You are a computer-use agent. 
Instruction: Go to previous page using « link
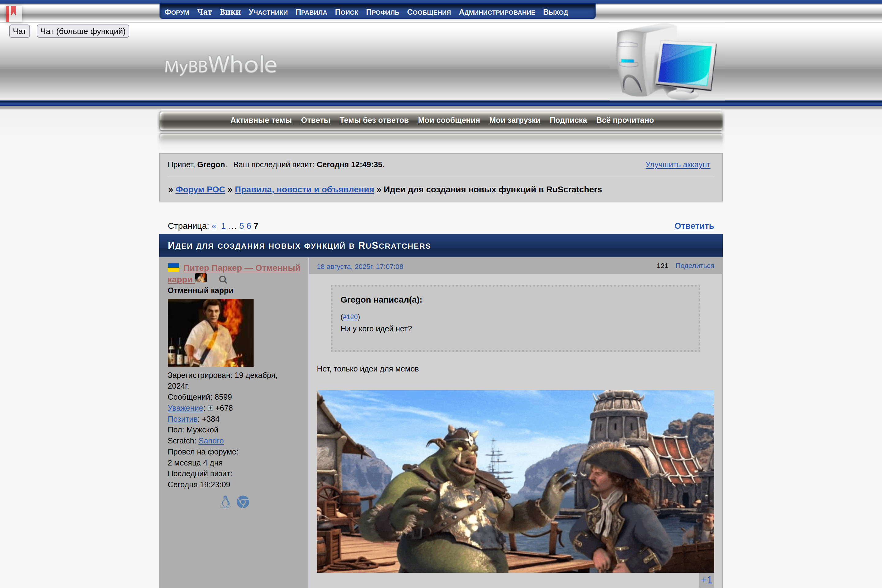pyautogui.click(x=214, y=226)
